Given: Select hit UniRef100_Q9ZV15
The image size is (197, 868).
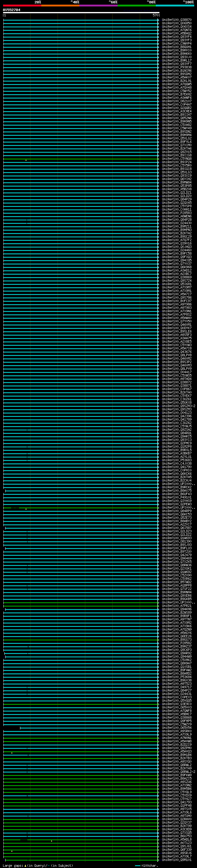Looking at the screenshot, I should 177,152.
